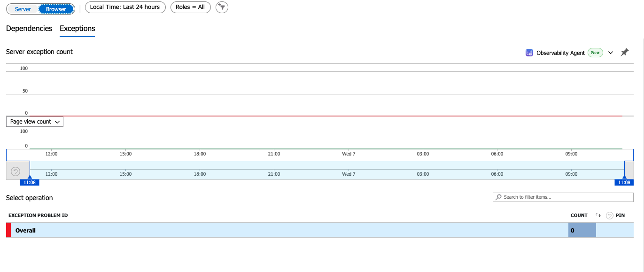Switch to the Dependencies tab
The width and height of the screenshot is (644, 272).
[x=29, y=29]
